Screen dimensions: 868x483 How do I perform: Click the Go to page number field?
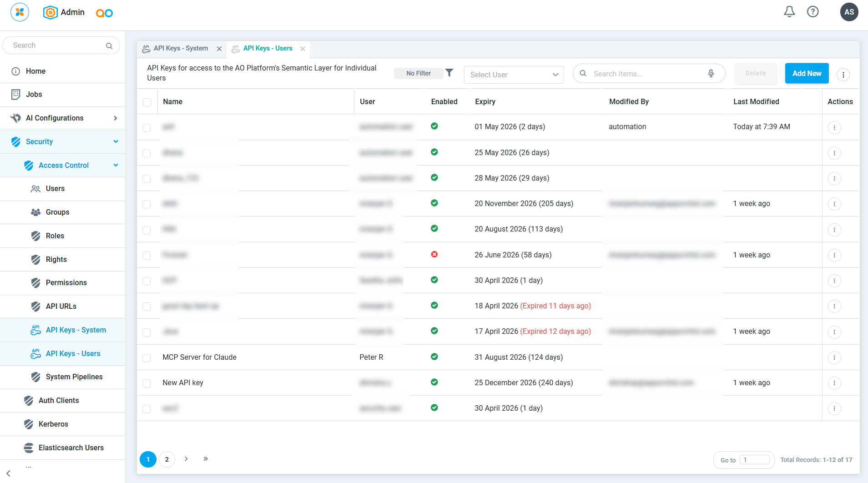click(754, 460)
